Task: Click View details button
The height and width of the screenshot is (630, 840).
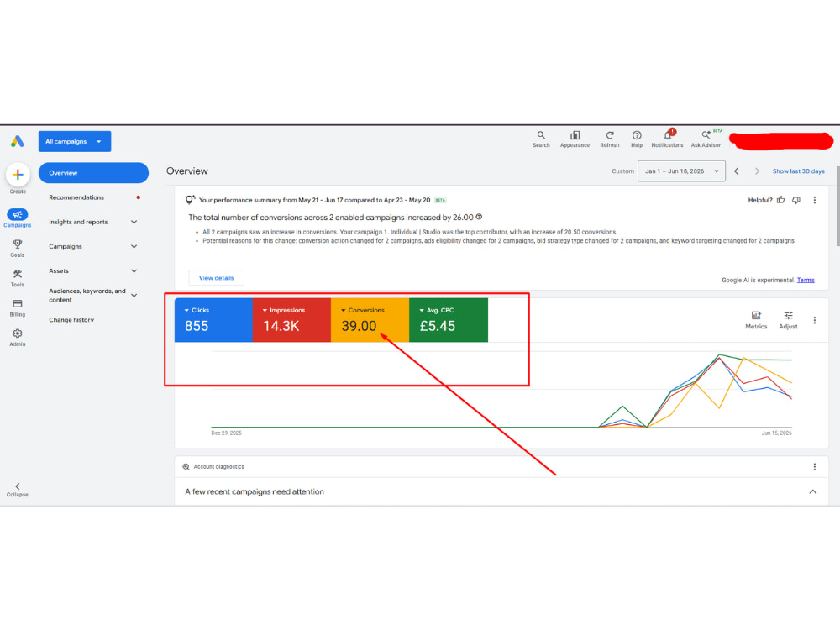Action: pyautogui.click(x=217, y=278)
